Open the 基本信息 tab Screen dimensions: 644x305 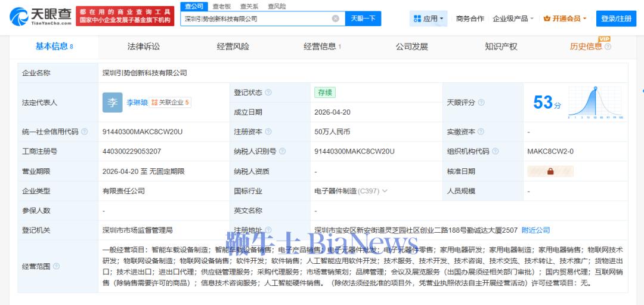click(54, 47)
